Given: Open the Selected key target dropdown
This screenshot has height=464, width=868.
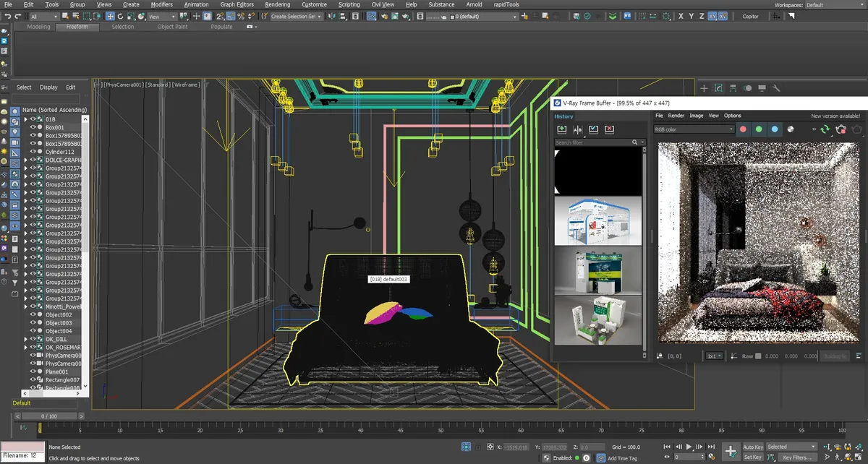Looking at the screenshot, I should click(x=791, y=447).
